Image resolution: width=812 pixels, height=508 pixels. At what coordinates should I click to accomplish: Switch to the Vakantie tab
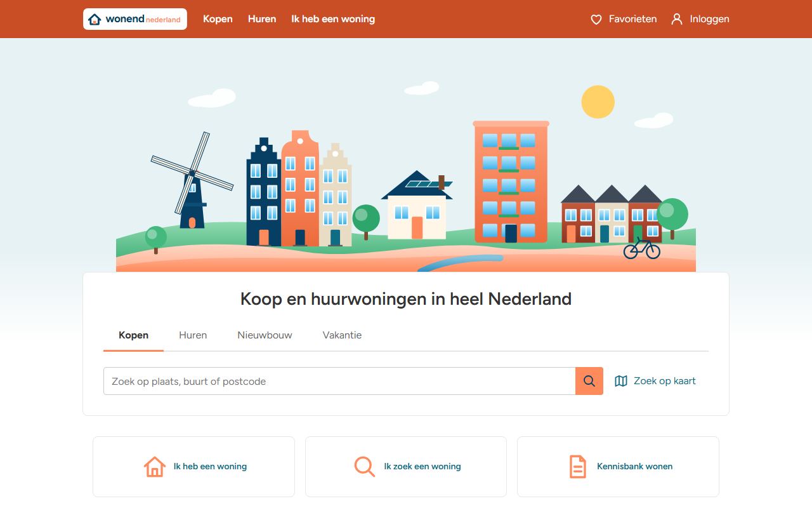(342, 335)
